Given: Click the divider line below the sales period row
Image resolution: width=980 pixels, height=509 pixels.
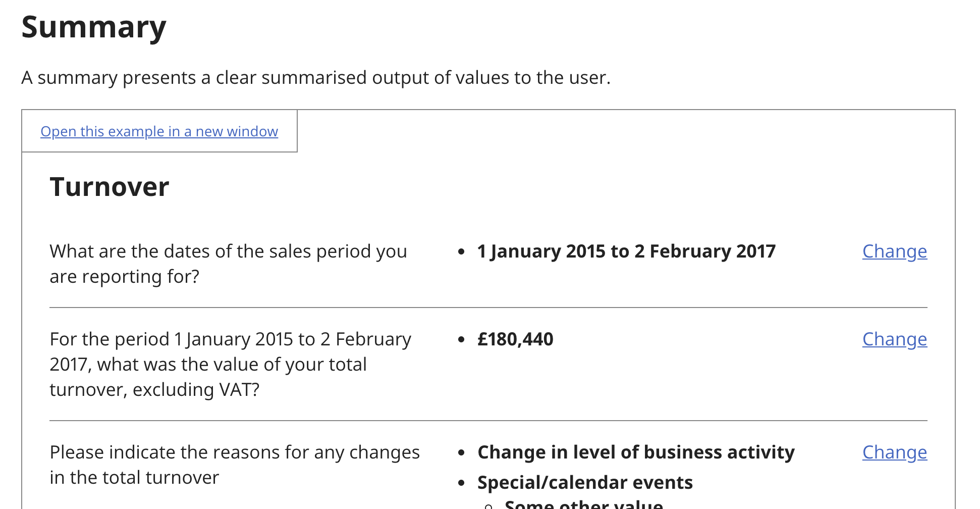Looking at the screenshot, I should pyautogui.click(x=488, y=308).
